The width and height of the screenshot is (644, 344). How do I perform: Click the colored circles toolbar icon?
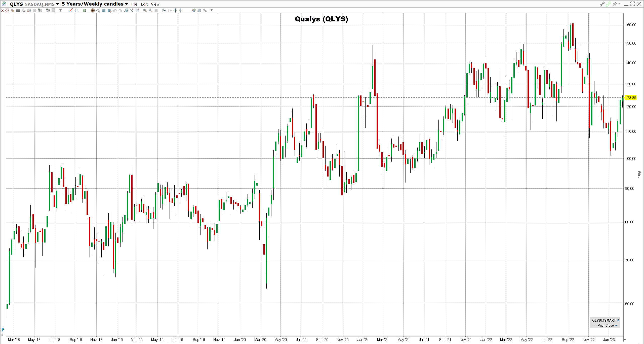click(194, 10)
